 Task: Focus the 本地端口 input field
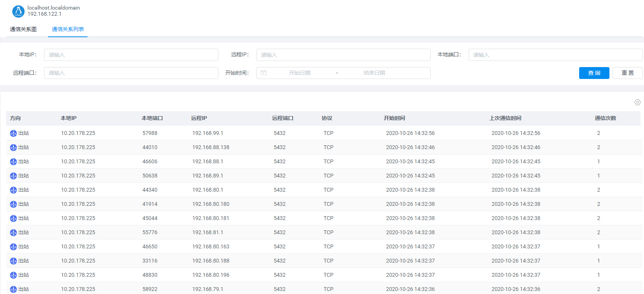click(555, 55)
